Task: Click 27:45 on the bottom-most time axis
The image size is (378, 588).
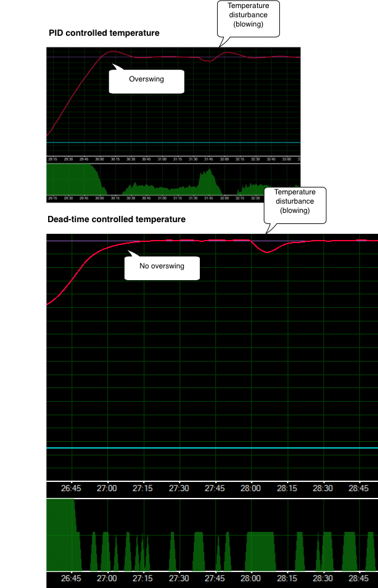Action: pos(215,579)
